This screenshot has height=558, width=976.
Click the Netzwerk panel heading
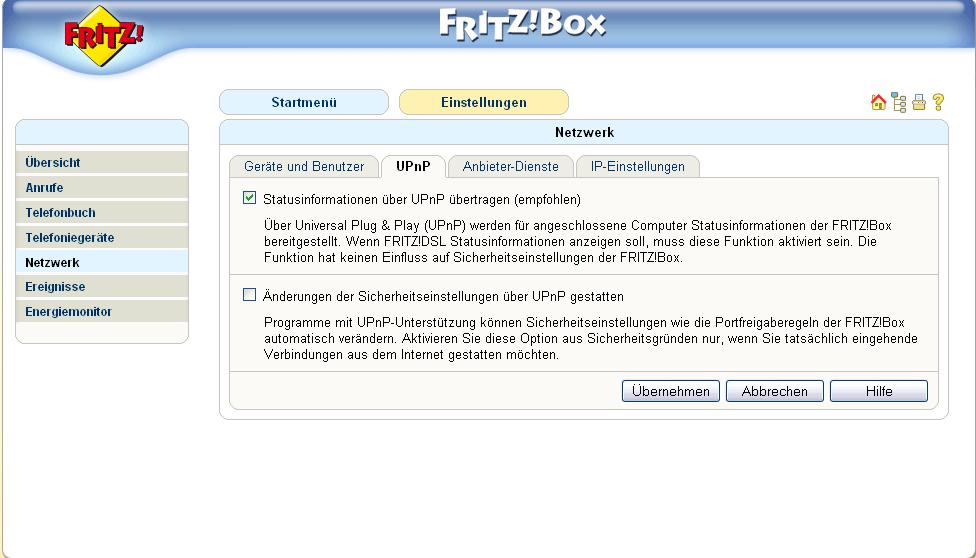(x=584, y=132)
